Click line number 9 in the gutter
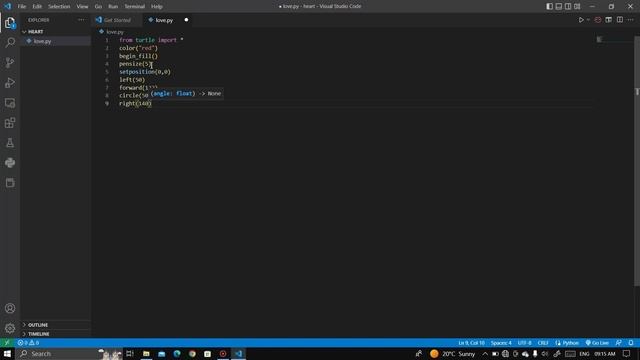640x360 pixels. tap(107, 104)
